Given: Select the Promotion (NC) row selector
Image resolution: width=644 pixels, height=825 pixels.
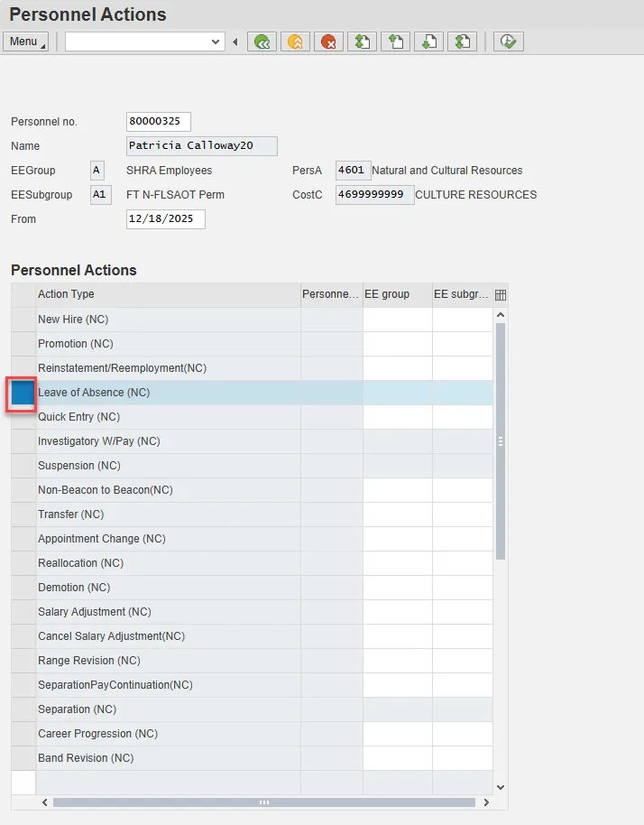Looking at the screenshot, I should pos(23,344).
